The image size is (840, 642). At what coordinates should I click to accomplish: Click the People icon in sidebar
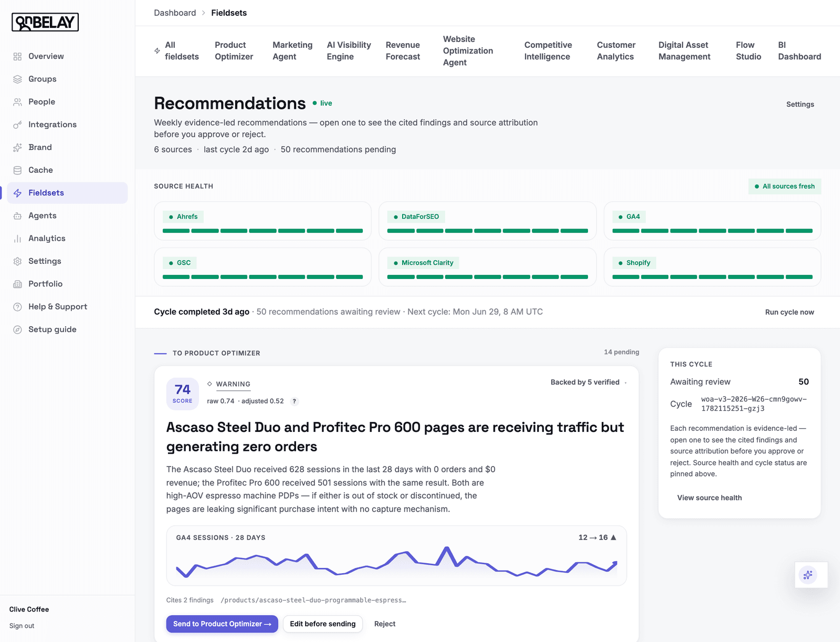coord(17,102)
